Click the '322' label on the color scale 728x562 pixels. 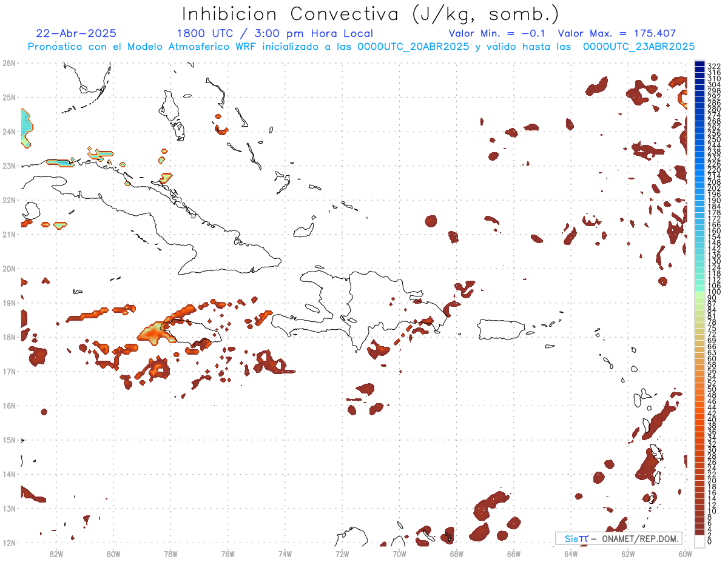(x=714, y=66)
